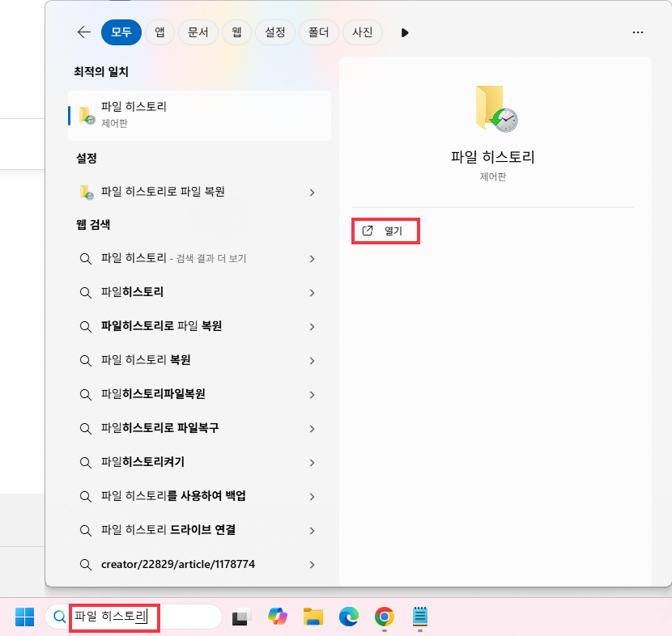Select the 웹 search filter tab

click(x=236, y=32)
